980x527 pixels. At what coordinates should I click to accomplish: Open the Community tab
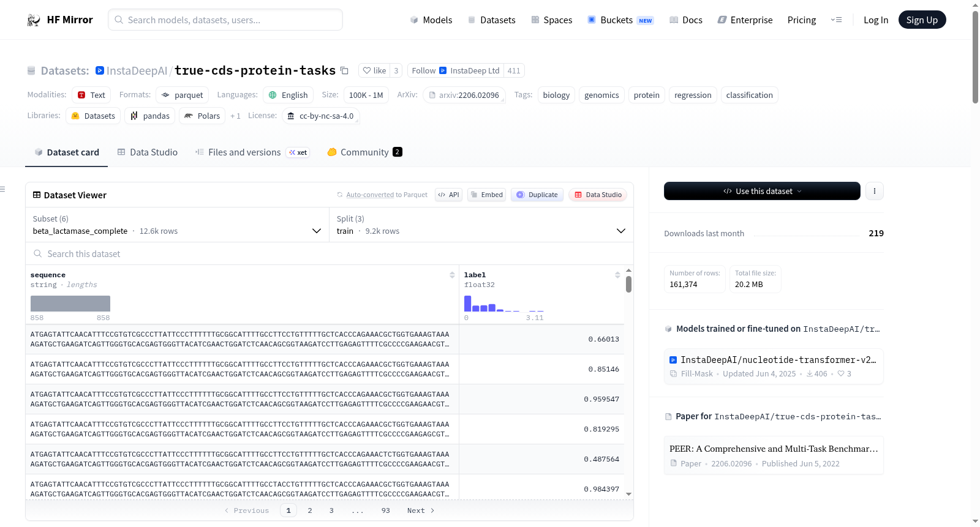click(364, 152)
